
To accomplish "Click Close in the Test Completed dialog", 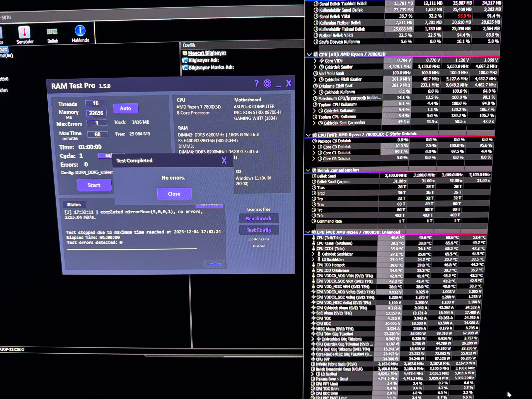I will pos(174,194).
